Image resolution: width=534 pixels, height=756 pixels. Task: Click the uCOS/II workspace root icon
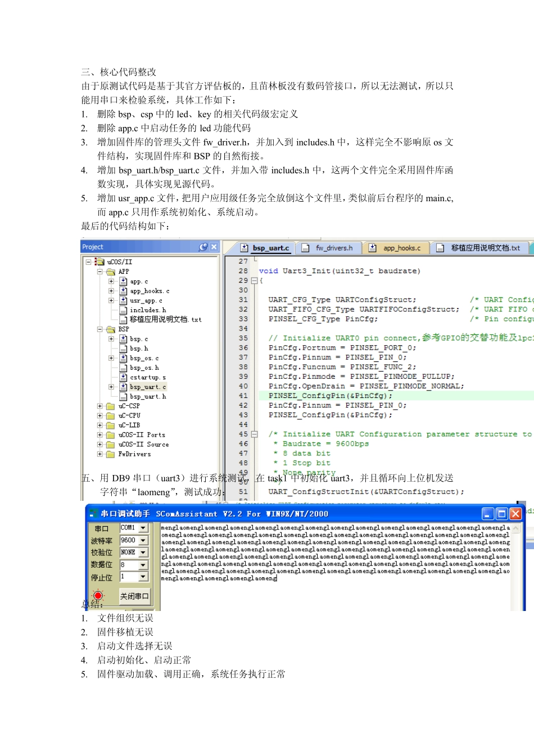[x=99, y=261]
